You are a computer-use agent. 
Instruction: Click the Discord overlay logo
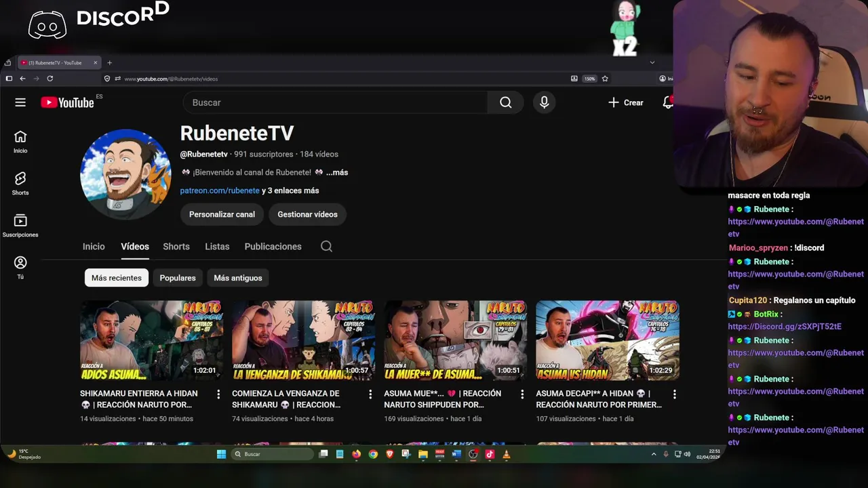(x=47, y=25)
